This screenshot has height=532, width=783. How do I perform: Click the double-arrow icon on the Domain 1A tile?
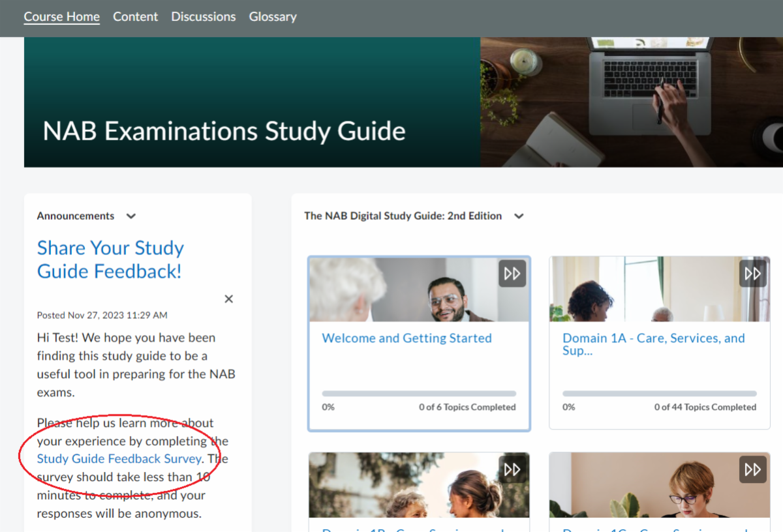(x=752, y=273)
